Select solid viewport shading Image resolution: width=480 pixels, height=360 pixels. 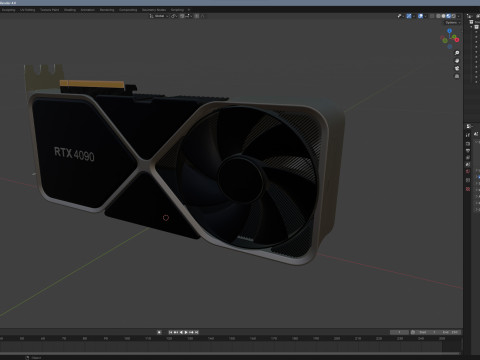pyautogui.click(x=444, y=16)
